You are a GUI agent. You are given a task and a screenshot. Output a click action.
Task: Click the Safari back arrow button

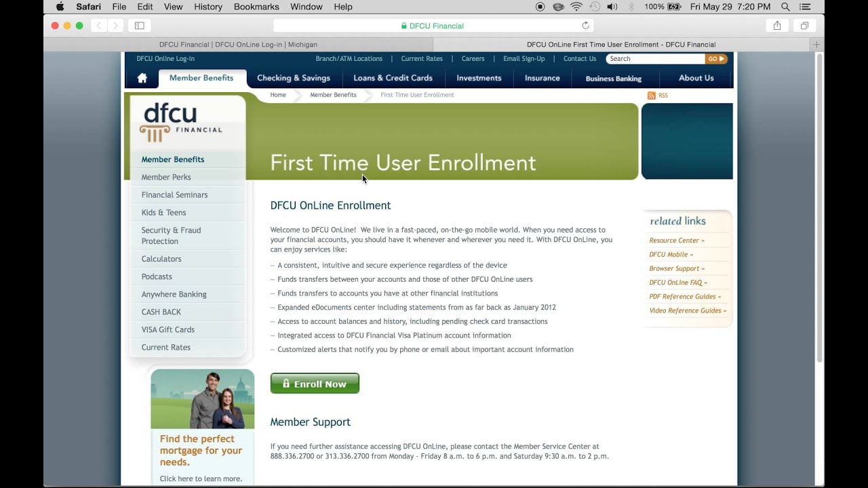[99, 26]
